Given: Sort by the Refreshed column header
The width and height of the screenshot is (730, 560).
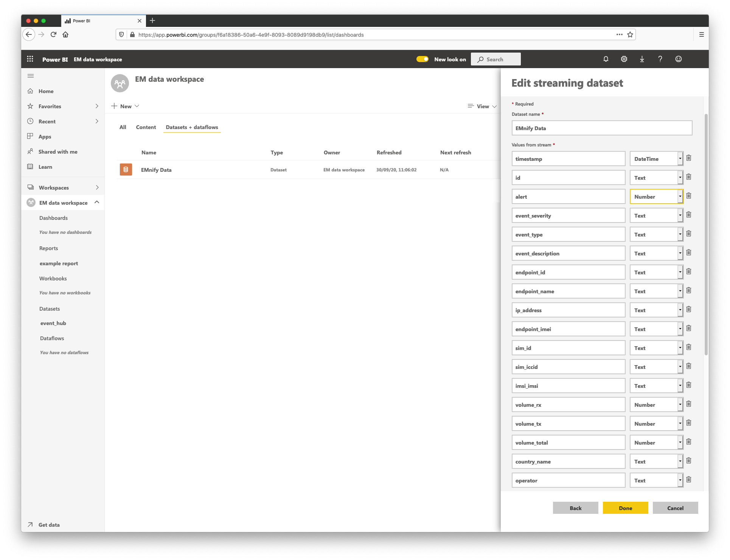Looking at the screenshot, I should coord(389,152).
